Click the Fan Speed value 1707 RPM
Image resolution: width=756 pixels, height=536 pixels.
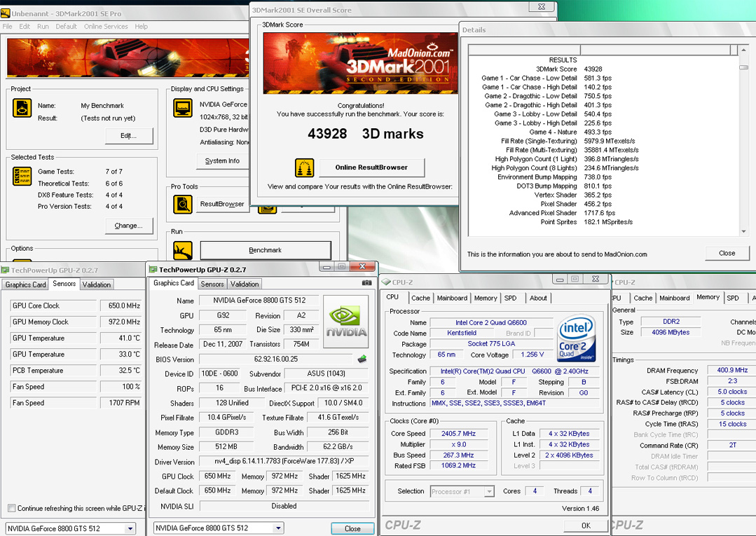click(121, 402)
